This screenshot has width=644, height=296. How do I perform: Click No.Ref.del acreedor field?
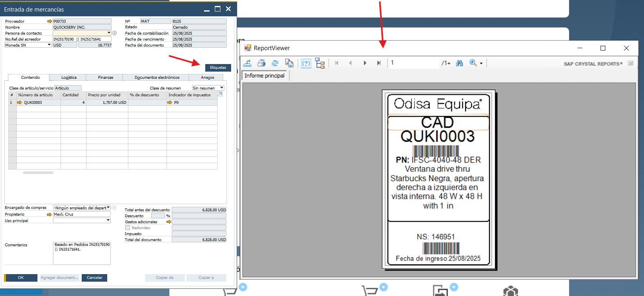pos(82,39)
